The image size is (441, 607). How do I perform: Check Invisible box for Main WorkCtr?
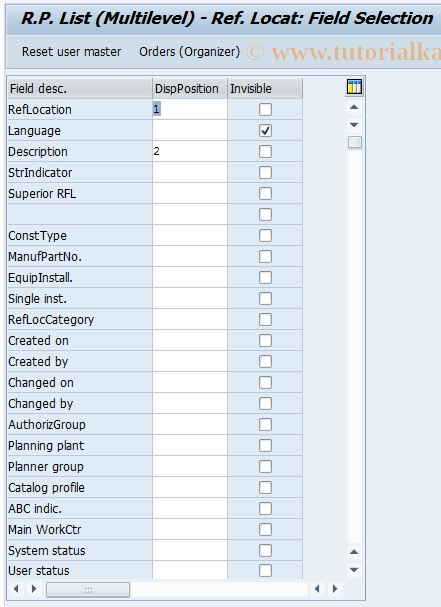tap(265, 530)
